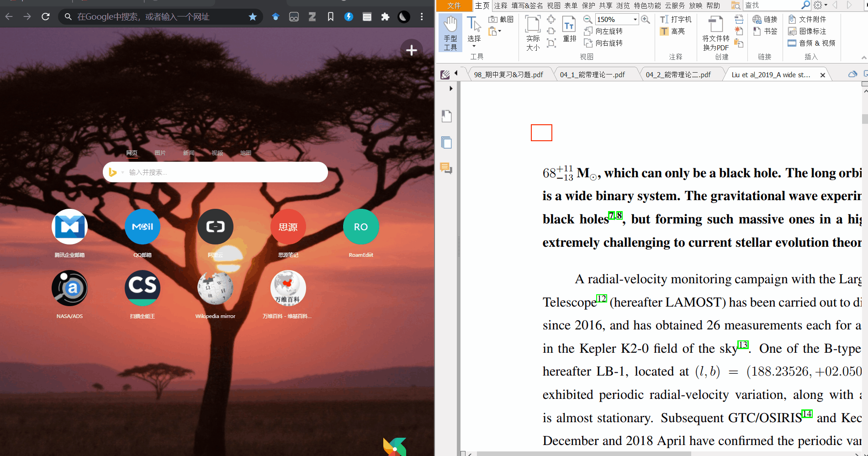Viewport: 868px width, 456px height.
Task: Switch to 04_1_能带理论一.pdf tab
Action: [x=592, y=74]
